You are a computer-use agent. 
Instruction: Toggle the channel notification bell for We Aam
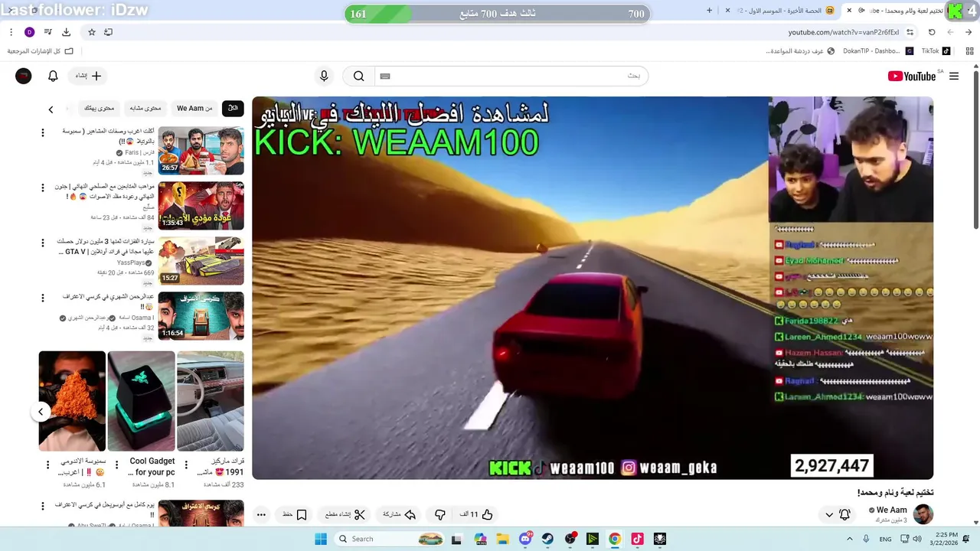tap(845, 515)
